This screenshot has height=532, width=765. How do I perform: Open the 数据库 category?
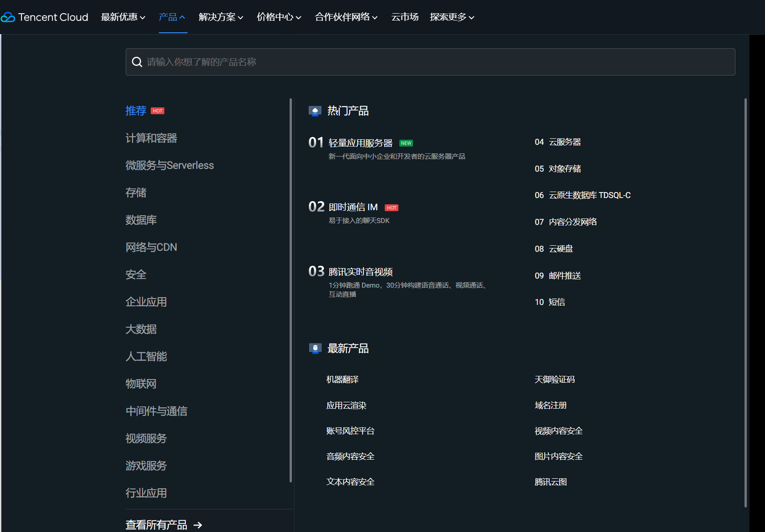click(x=141, y=220)
